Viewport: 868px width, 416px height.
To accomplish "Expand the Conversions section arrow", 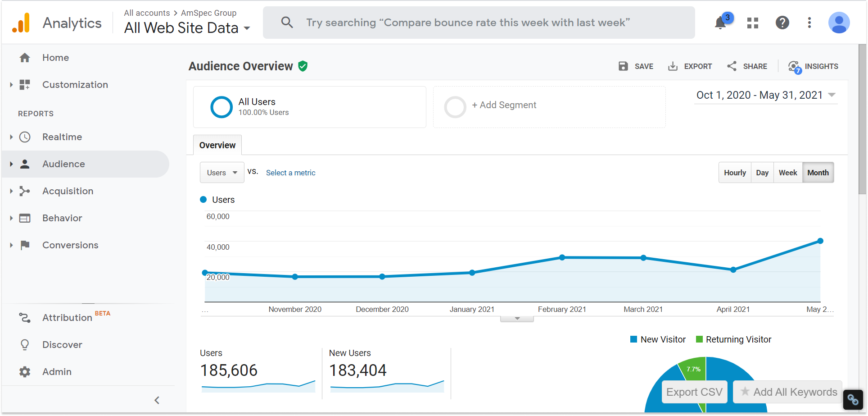I will [x=11, y=245].
